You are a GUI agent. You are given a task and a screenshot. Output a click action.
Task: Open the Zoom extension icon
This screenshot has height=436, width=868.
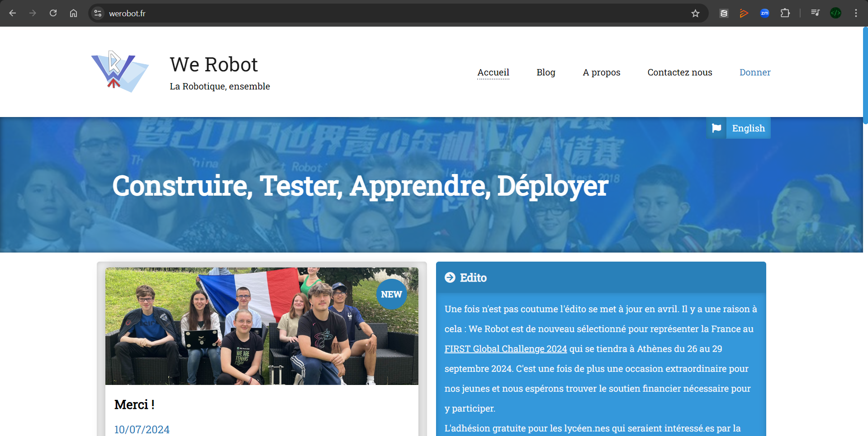point(764,13)
